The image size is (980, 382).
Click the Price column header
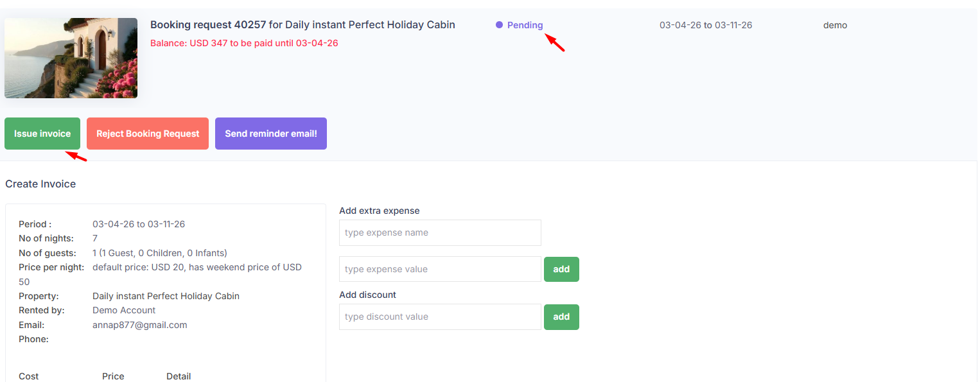point(113,376)
